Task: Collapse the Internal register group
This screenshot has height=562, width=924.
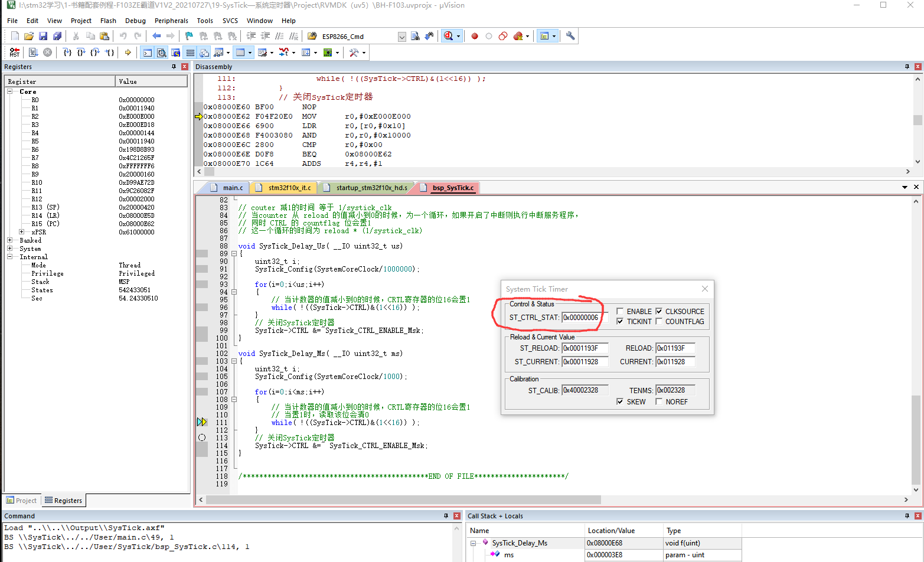Action: [x=9, y=257]
